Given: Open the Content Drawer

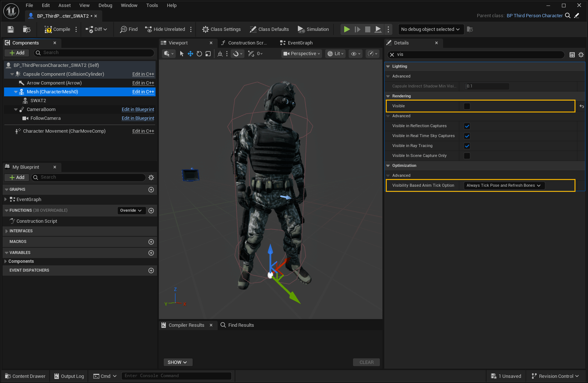Looking at the screenshot, I should 25,376.
